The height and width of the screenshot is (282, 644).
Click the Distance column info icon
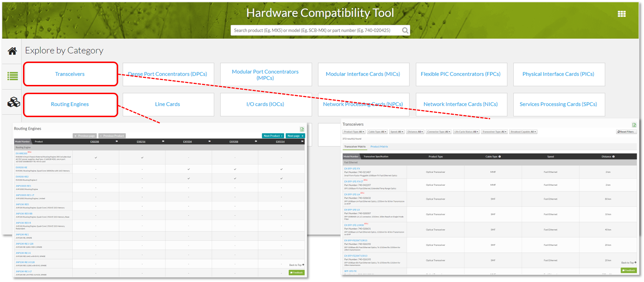pos(614,156)
